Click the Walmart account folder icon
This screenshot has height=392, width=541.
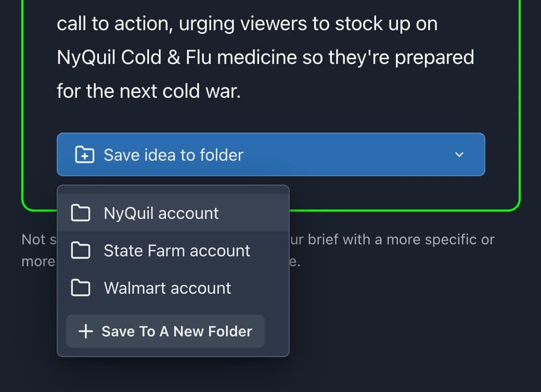tap(80, 288)
